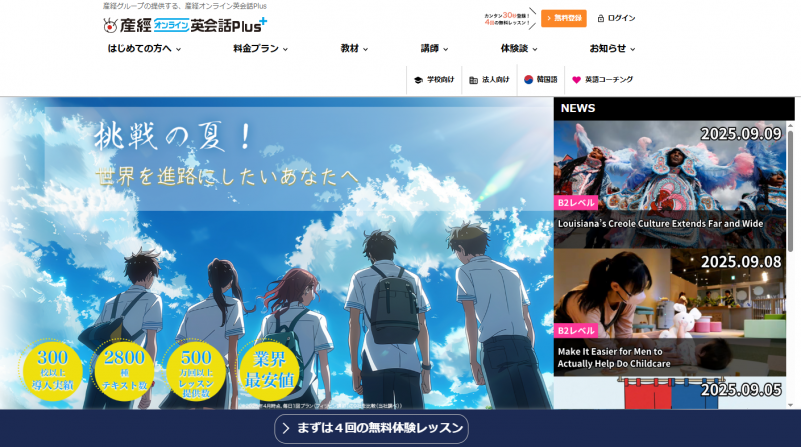
Task: Click the 産経オンライン英会話Plus logo
Action: coord(183,24)
